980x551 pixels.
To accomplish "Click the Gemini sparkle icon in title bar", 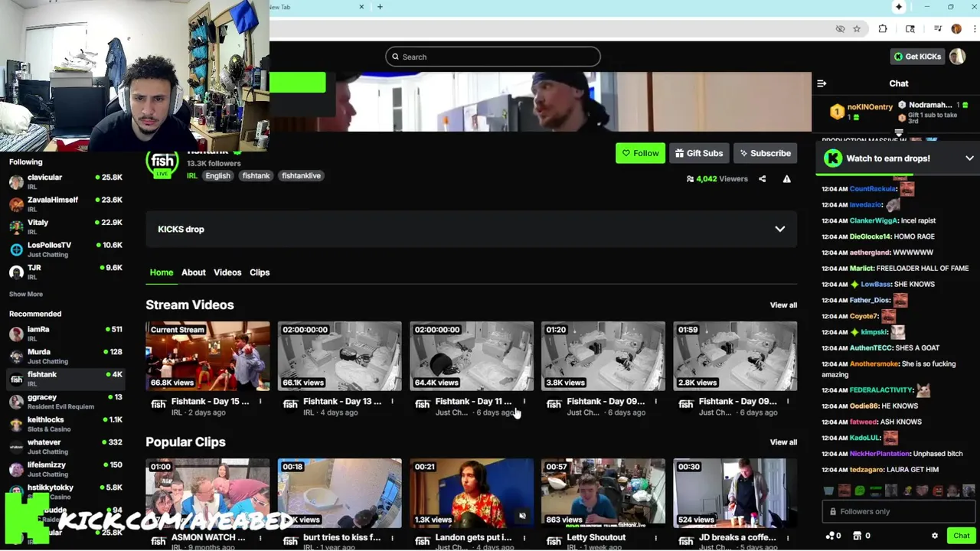I will click(x=899, y=7).
